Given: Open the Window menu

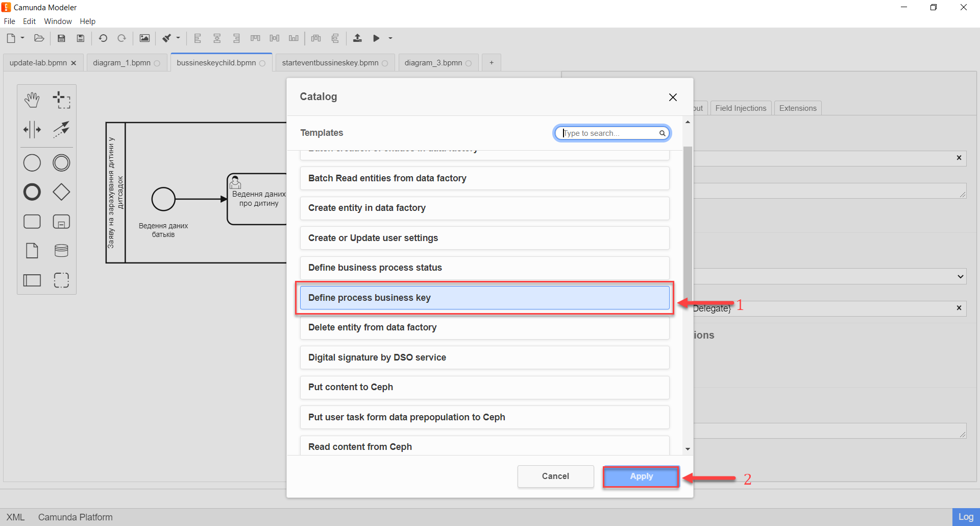Looking at the screenshot, I should 58,21.
